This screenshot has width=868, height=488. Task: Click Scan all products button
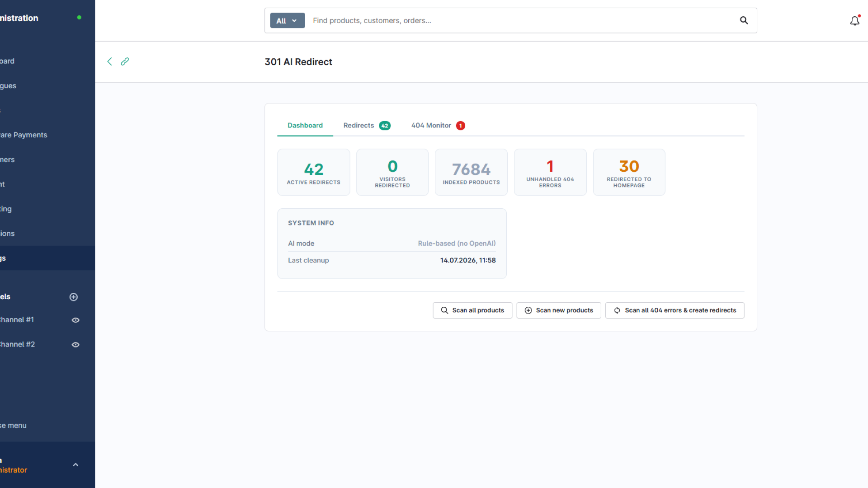click(472, 310)
